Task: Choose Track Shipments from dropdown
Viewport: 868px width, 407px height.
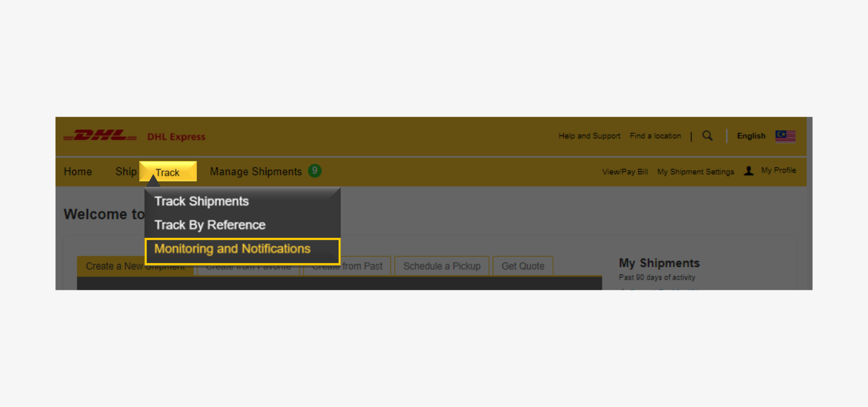Action: click(x=202, y=201)
